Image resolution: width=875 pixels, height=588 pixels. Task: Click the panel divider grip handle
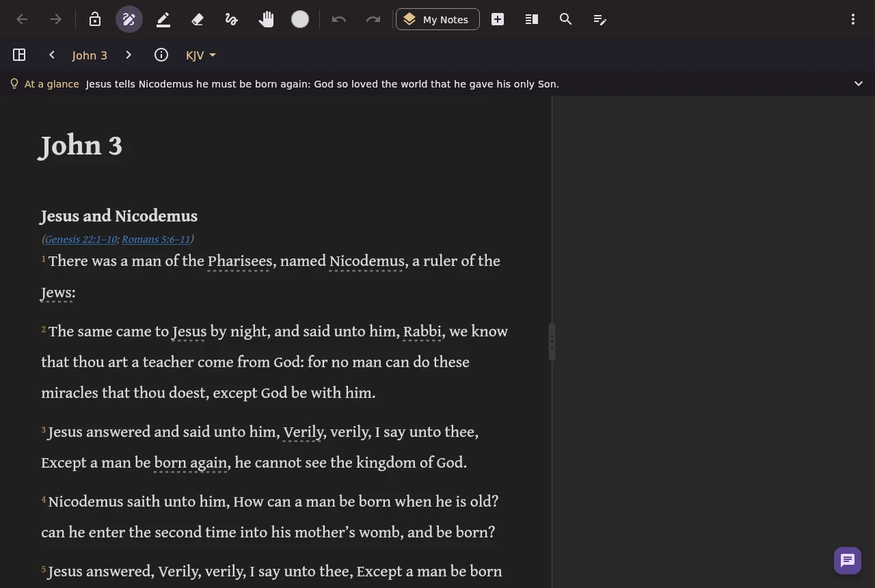click(x=552, y=342)
